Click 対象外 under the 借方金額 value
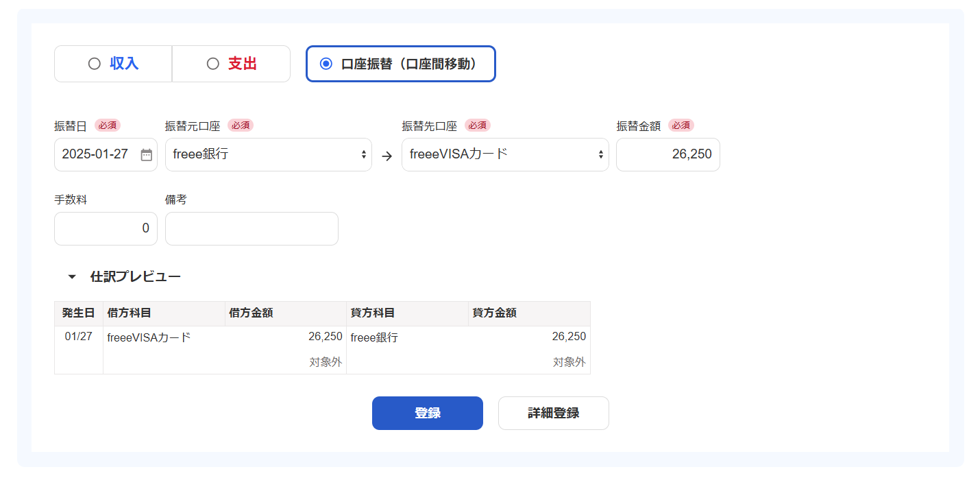The image size is (980, 478). [x=326, y=362]
